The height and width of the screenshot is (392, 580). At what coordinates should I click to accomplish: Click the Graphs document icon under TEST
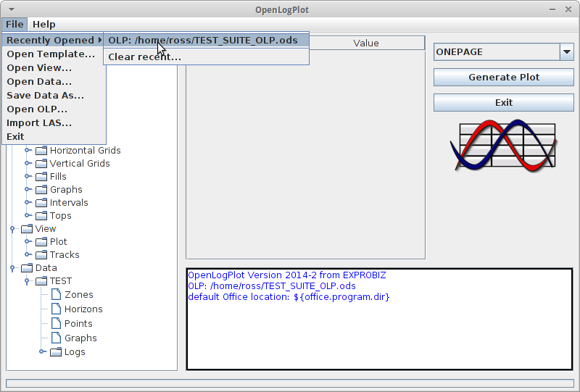click(57, 338)
